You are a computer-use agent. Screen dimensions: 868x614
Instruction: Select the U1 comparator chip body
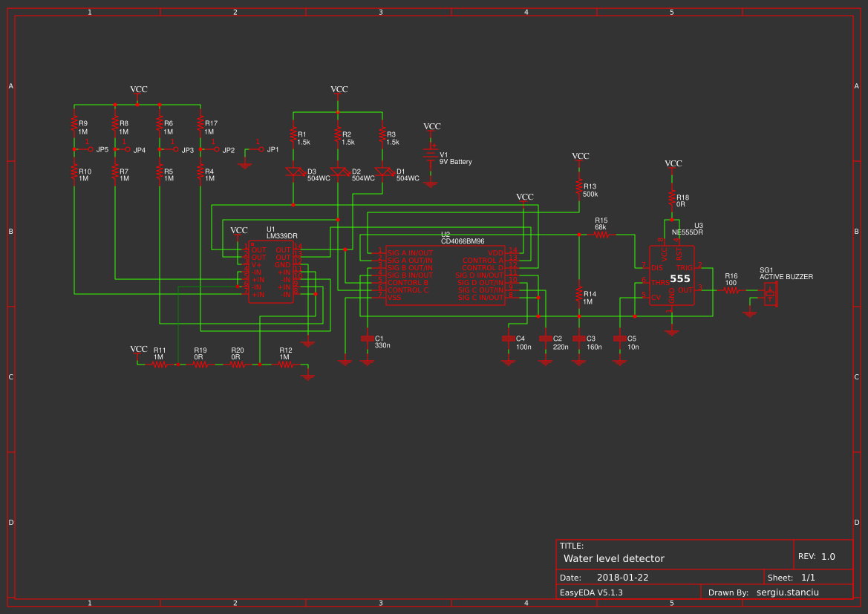pos(271,272)
